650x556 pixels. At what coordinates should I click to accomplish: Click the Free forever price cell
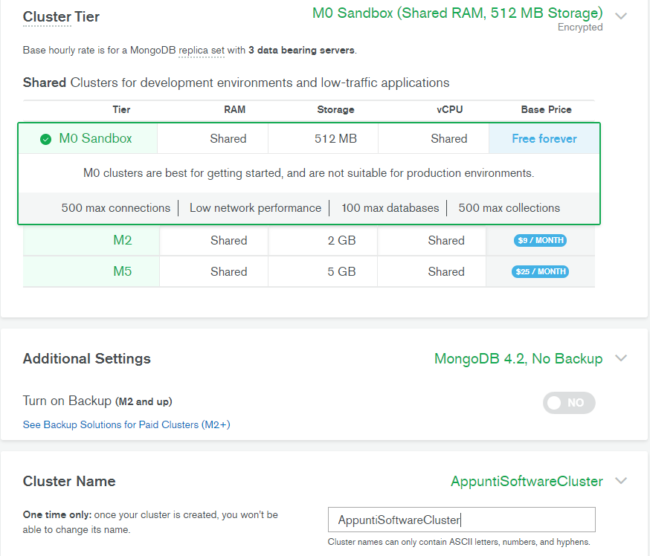pos(544,138)
